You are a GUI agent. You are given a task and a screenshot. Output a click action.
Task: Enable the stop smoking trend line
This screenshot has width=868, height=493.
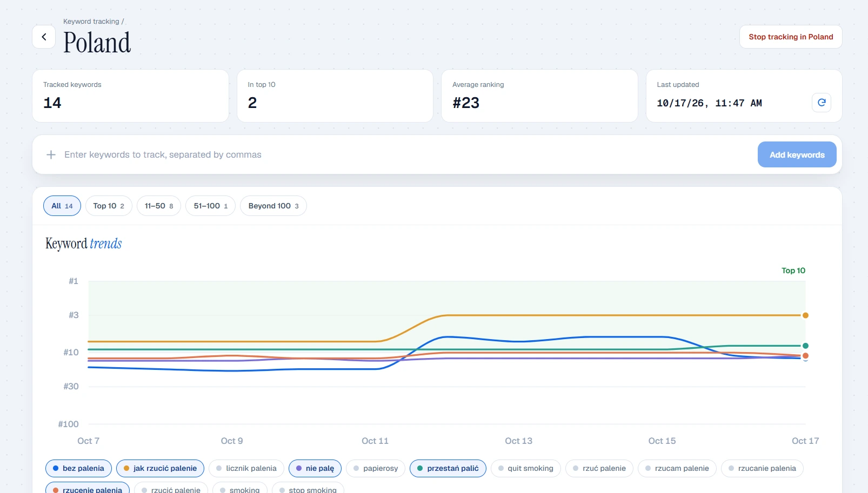pos(308,488)
